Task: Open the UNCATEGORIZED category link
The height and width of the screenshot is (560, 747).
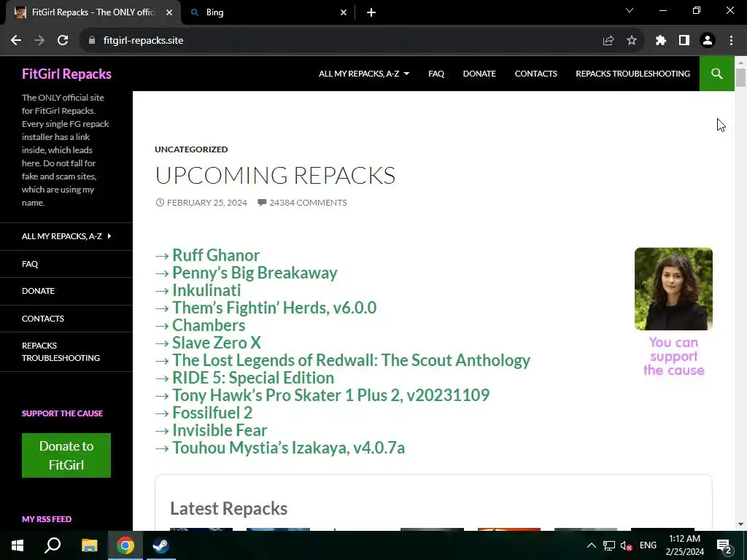Action: click(191, 149)
